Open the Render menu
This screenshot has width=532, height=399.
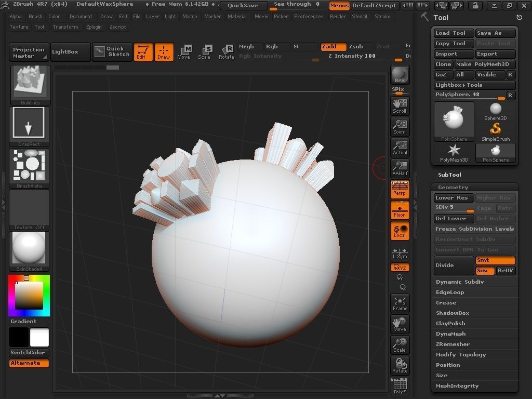[338, 16]
